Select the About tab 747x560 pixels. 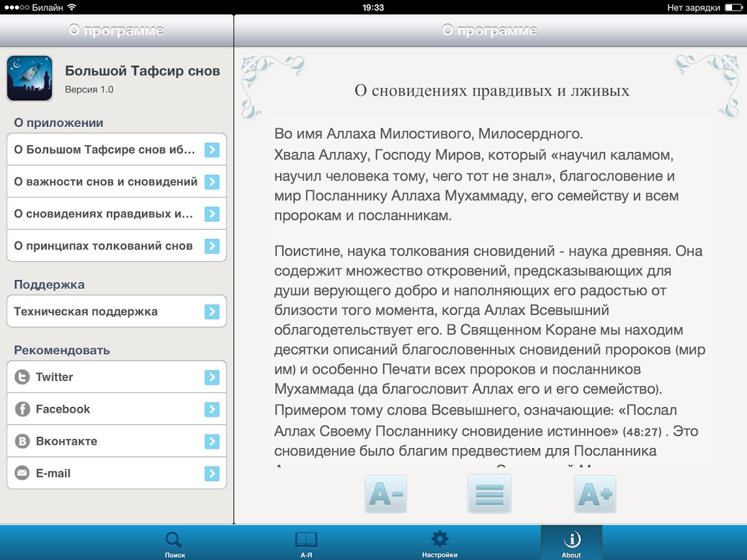[x=571, y=544]
